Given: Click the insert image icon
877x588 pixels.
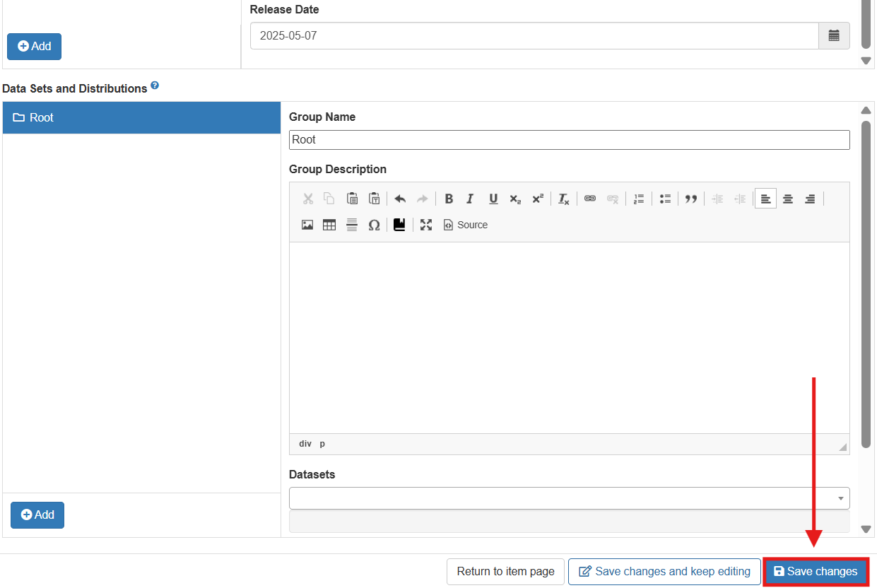Looking at the screenshot, I should pyautogui.click(x=307, y=225).
